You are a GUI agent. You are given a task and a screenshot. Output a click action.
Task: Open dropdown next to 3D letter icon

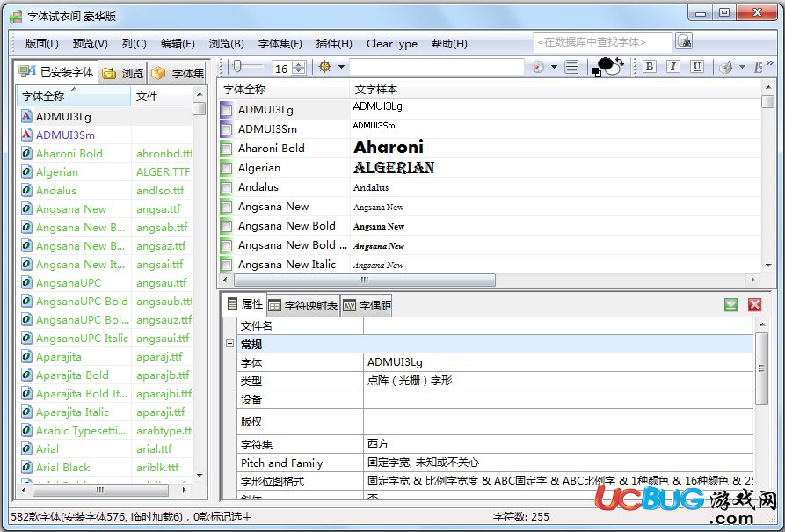(743, 67)
